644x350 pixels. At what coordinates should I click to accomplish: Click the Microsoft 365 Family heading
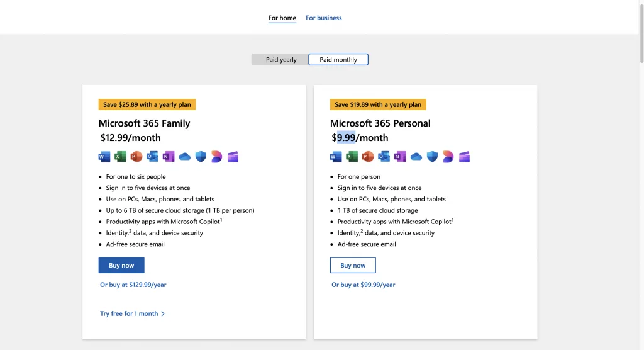pyautogui.click(x=144, y=123)
